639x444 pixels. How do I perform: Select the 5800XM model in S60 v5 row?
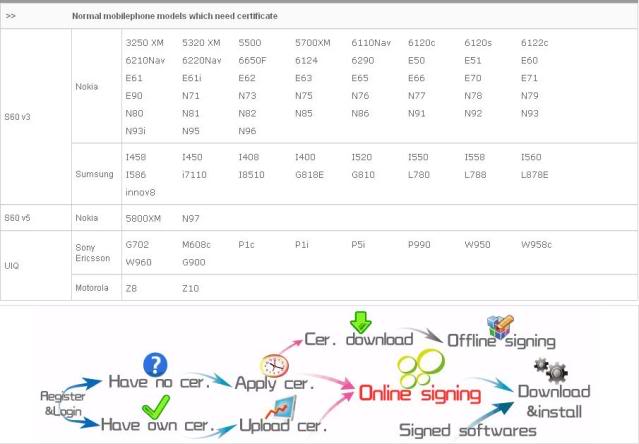(x=142, y=217)
